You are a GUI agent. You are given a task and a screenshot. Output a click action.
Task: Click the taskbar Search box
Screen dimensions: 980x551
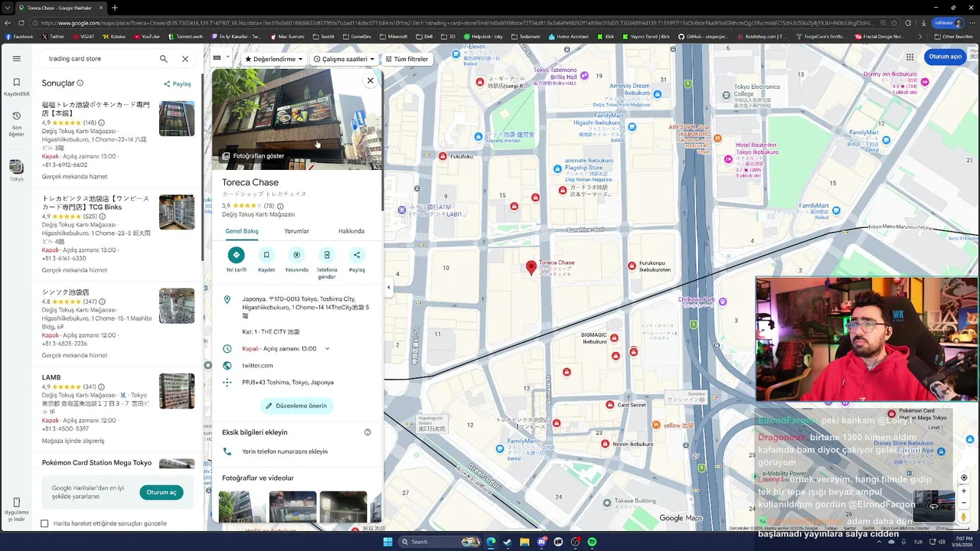coord(439,542)
